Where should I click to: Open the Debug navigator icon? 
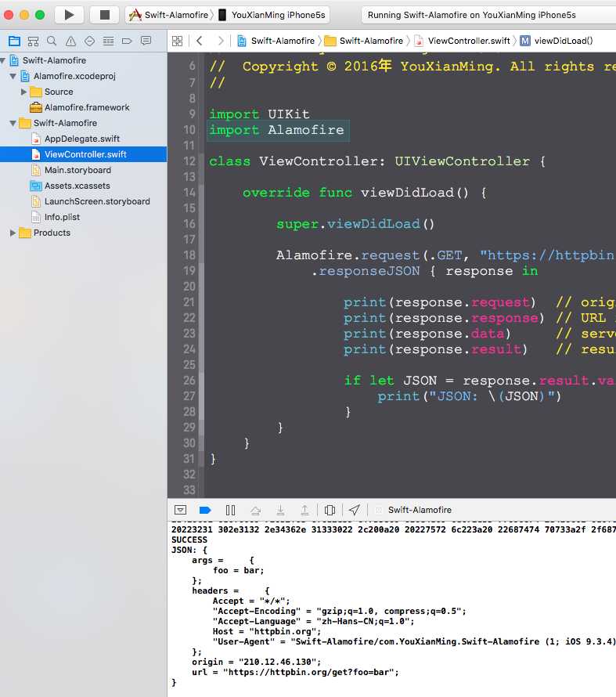point(108,42)
